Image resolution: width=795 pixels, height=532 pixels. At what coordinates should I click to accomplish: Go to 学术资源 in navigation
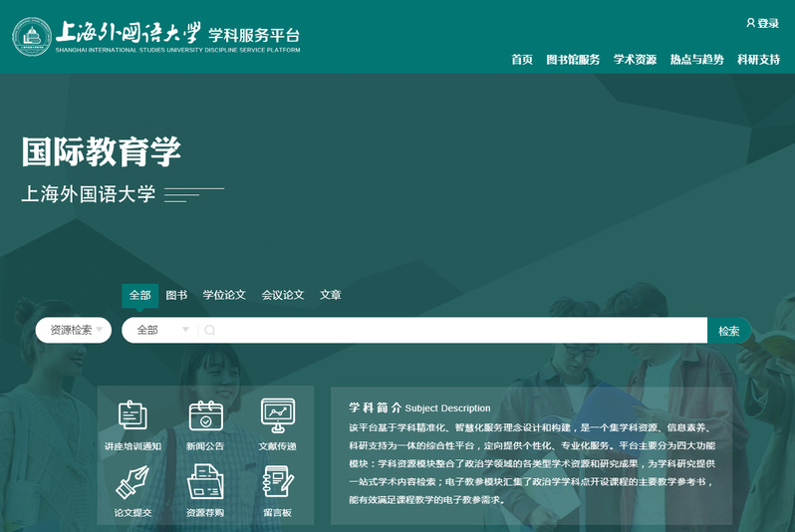635,60
